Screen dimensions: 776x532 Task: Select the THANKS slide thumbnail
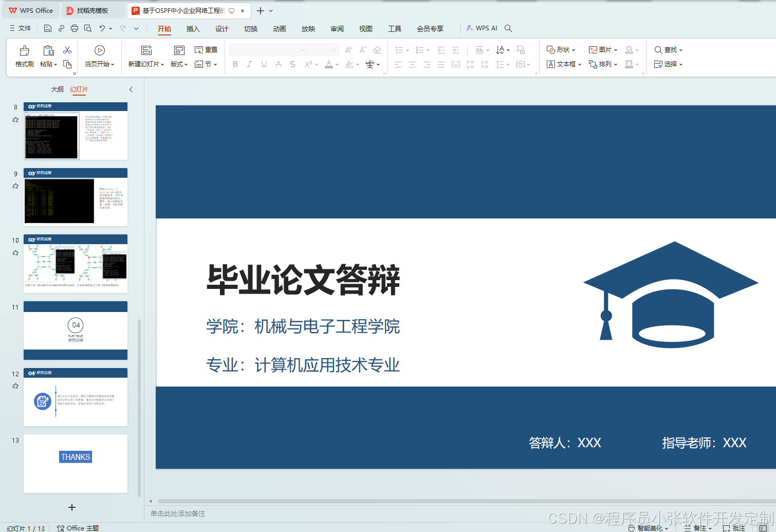(75, 463)
